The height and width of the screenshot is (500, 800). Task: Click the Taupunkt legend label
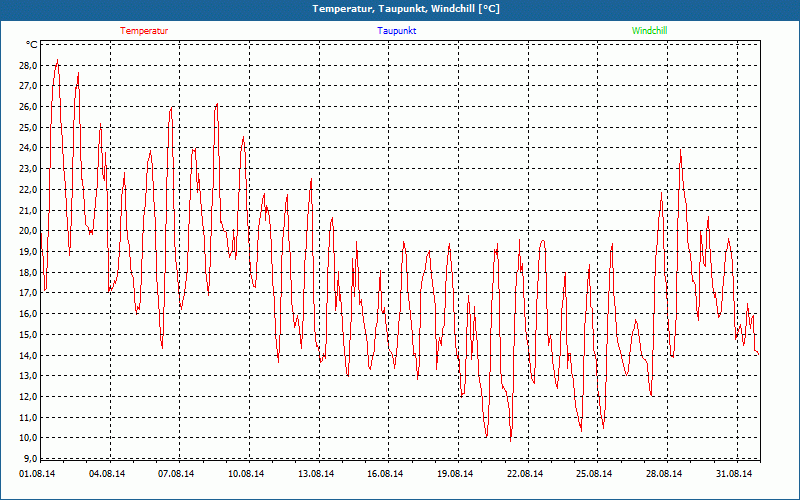pos(397,31)
